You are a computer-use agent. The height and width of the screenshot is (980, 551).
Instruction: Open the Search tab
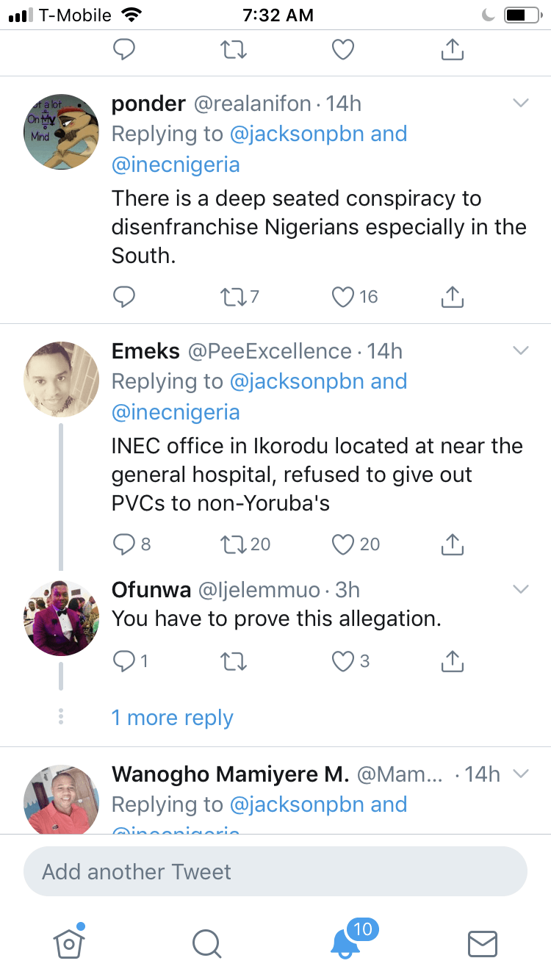(x=206, y=944)
